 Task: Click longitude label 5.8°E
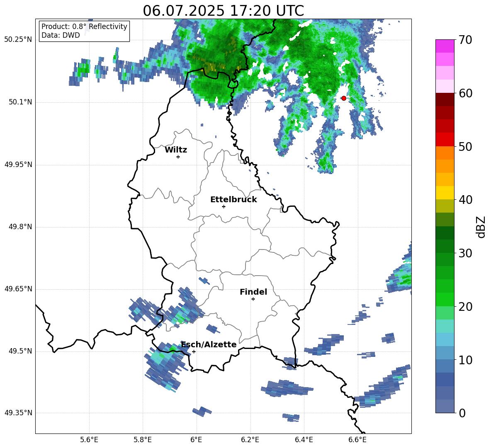(143, 440)
